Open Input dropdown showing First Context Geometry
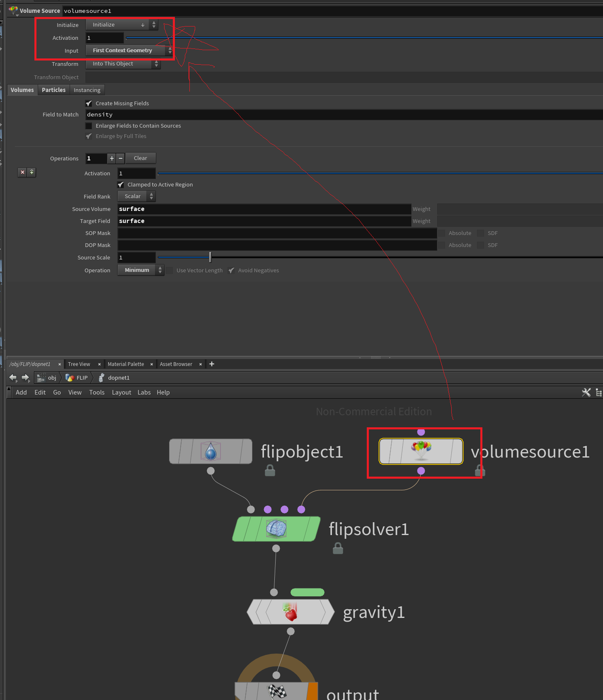The width and height of the screenshot is (603, 700). point(129,51)
